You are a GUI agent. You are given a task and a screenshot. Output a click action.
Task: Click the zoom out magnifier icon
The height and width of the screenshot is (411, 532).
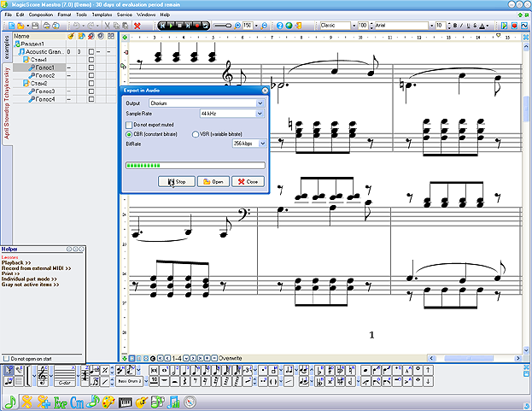click(x=264, y=26)
